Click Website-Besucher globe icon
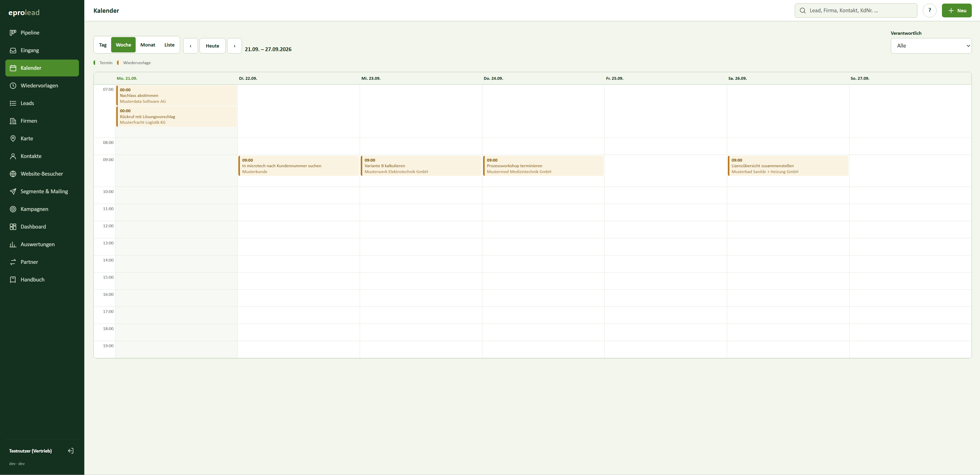 point(13,174)
